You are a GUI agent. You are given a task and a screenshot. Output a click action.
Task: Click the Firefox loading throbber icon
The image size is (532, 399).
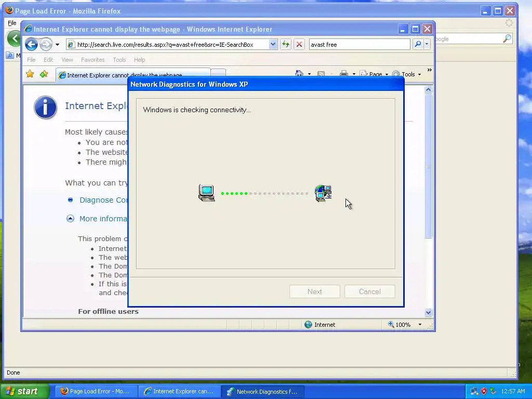(x=509, y=23)
